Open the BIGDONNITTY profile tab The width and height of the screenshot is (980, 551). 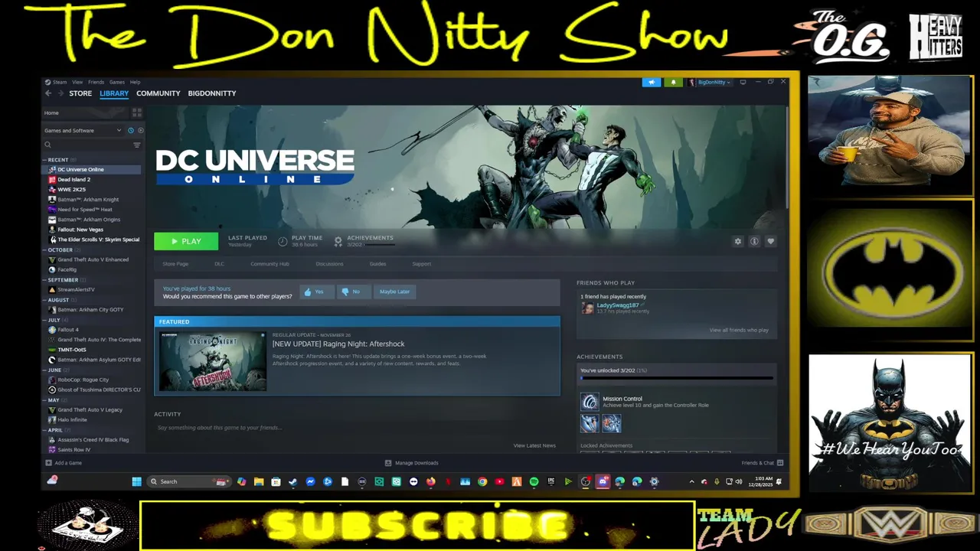point(212,93)
